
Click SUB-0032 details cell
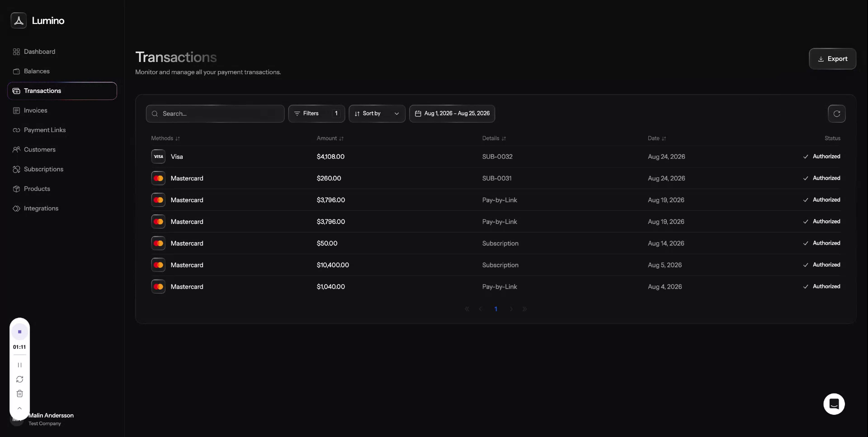(x=497, y=157)
